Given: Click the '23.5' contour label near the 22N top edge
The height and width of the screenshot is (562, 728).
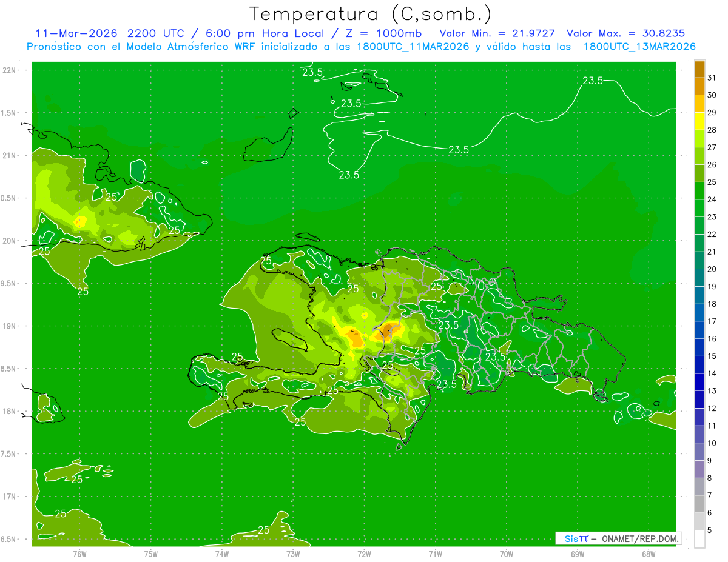Looking at the screenshot, I should pos(312,73).
